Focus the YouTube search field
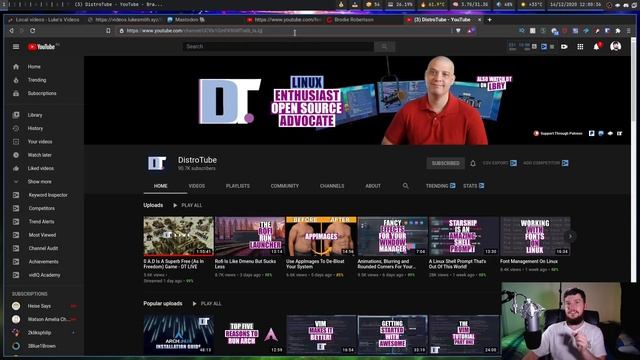The width and height of the screenshot is (640, 360). click(278, 47)
